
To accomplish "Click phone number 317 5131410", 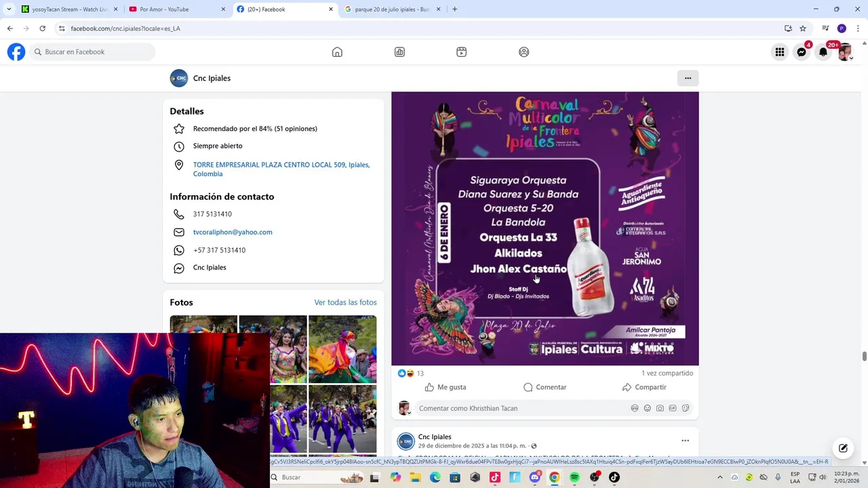I will pyautogui.click(x=212, y=214).
